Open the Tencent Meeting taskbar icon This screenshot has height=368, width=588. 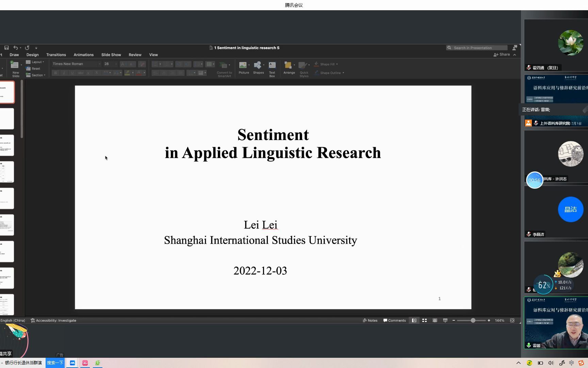(72, 363)
